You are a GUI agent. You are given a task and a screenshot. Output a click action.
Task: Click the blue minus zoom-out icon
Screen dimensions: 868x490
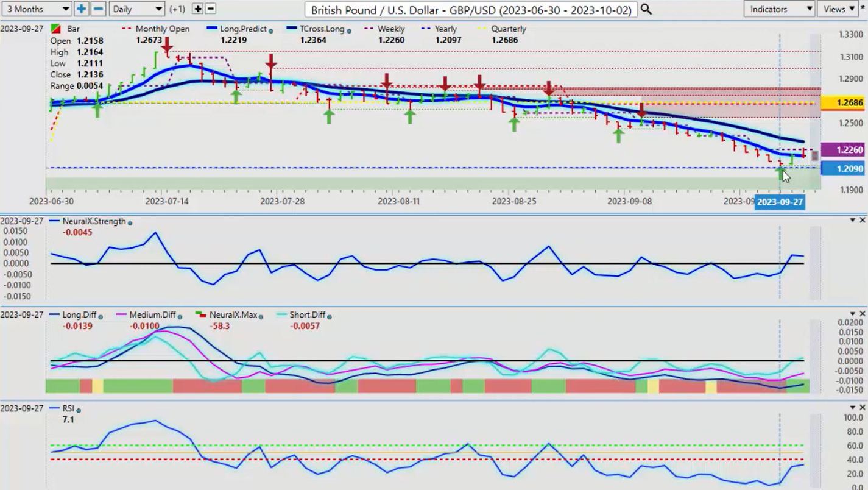pyautogui.click(x=99, y=9)
